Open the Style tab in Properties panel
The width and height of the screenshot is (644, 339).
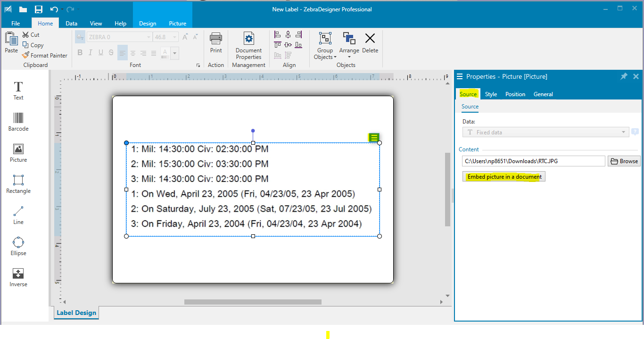pos(491,94)
